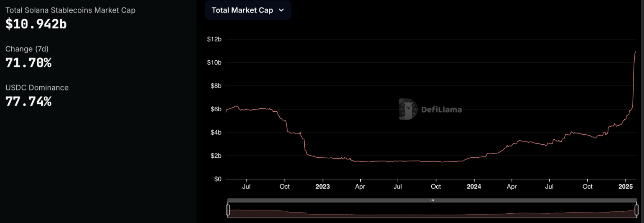644x223 pixels.
Task: Click the $6b label on the y-axis
Action: [x=216, y=109]
